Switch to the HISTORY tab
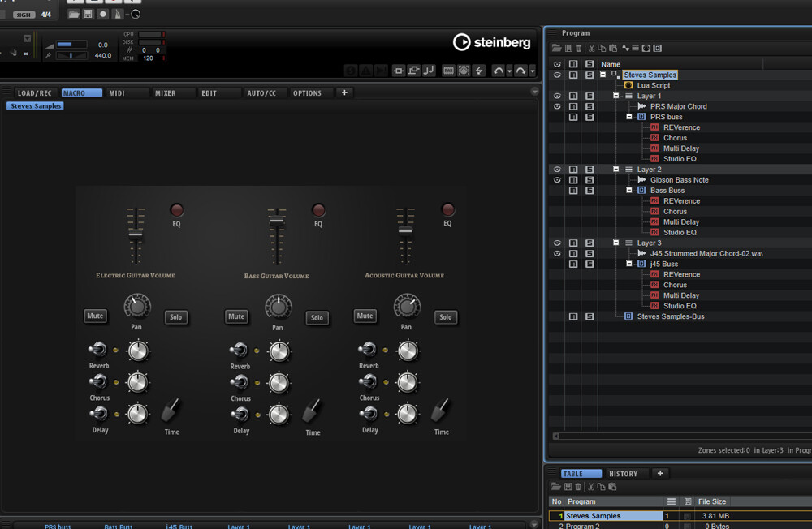This screenshot has width=812, height=529. click(x=623, y=474)
